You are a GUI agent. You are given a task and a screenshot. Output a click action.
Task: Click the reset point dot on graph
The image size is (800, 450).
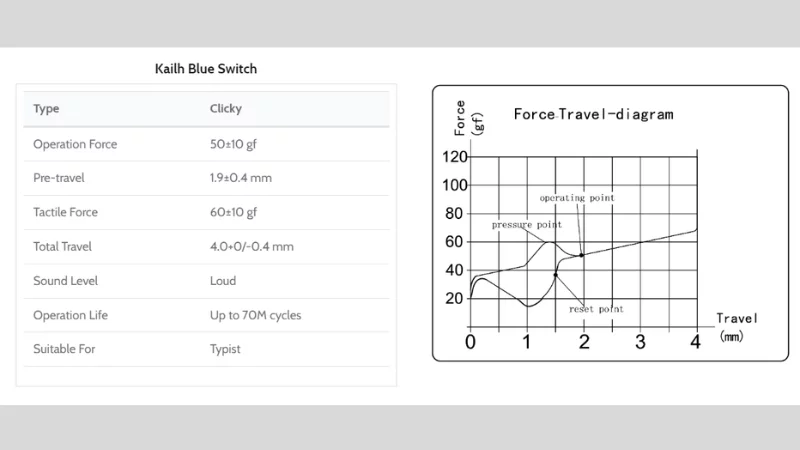click(556, 275)
